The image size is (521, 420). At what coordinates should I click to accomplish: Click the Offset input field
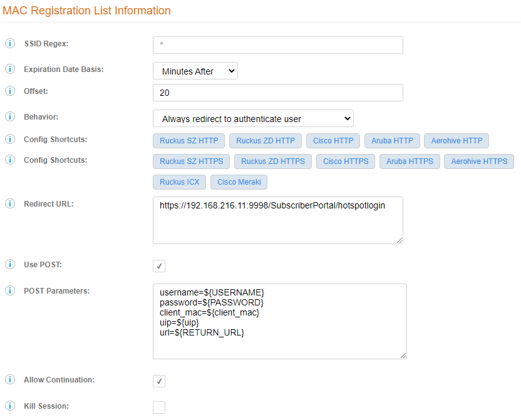277,93
